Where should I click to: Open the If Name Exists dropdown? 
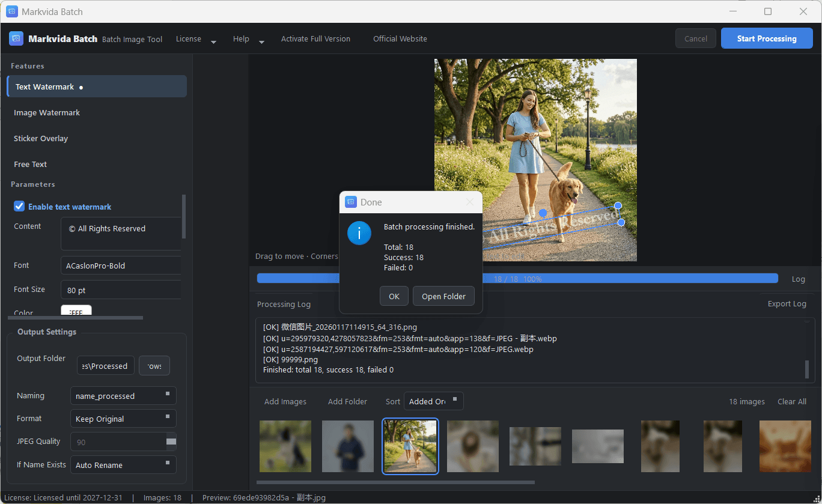pyautogui.click(x=123, y=465)
